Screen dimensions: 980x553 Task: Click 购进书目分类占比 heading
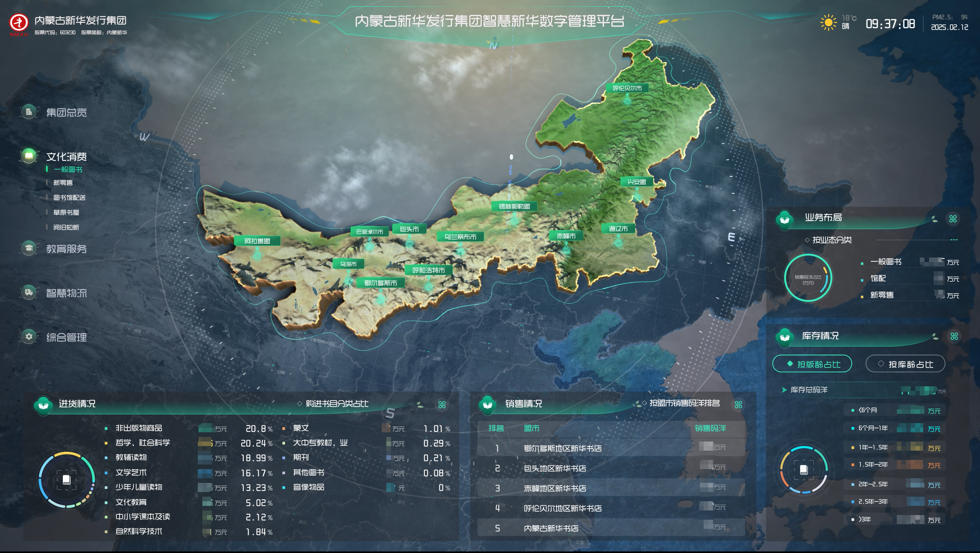point(337,404)
